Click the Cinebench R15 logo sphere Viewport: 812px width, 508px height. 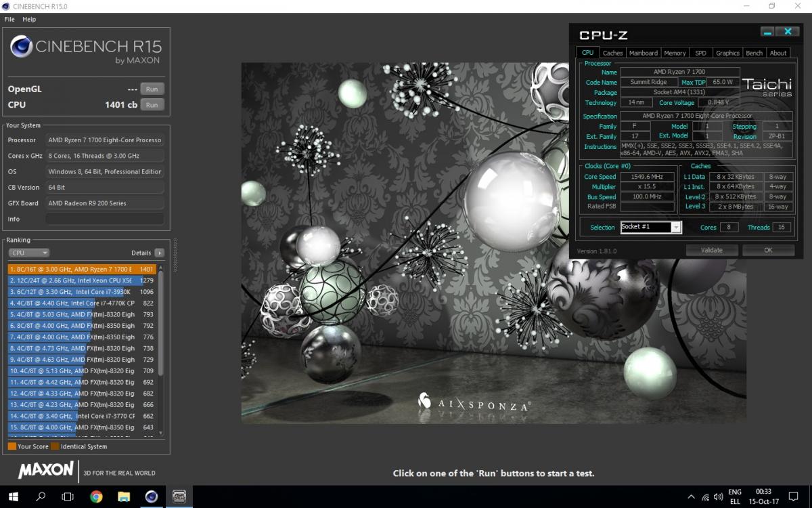click(x=21, y=47)
